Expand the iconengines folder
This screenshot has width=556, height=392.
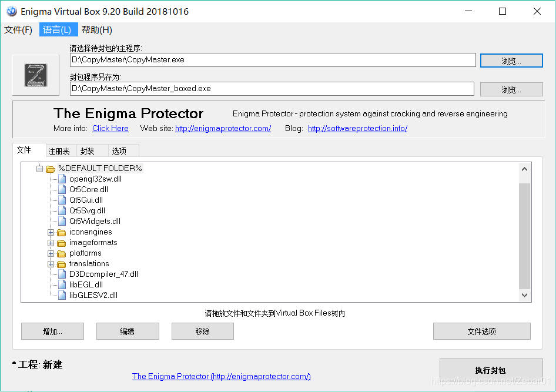tap(51, 233)
